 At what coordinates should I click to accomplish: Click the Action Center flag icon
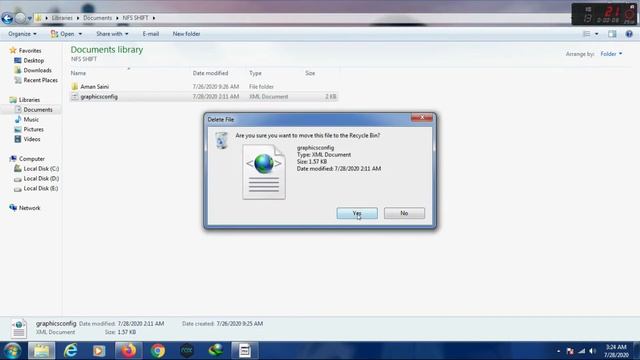click(x=570, y=351)
